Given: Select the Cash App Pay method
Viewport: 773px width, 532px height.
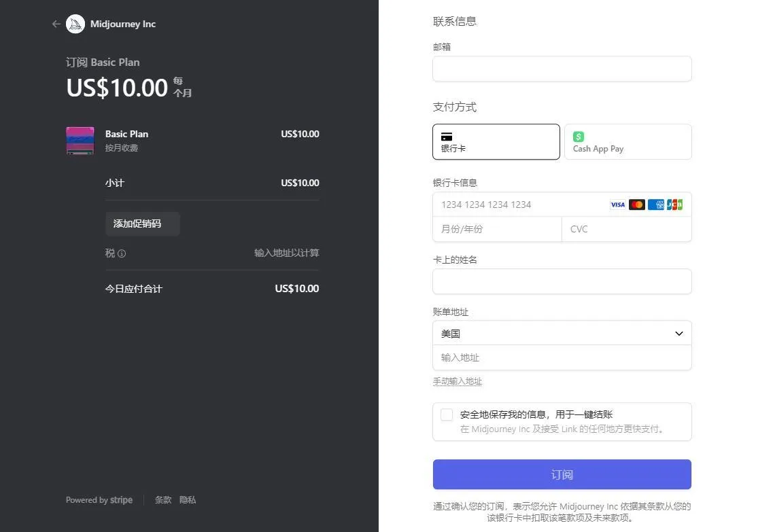Looking at the screenshot, I should point(628,141).
